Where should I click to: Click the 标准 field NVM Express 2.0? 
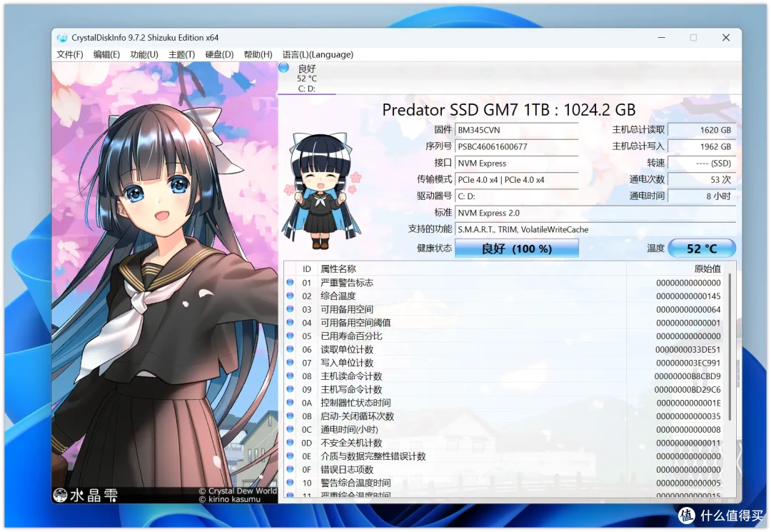[x=595, y=213]
